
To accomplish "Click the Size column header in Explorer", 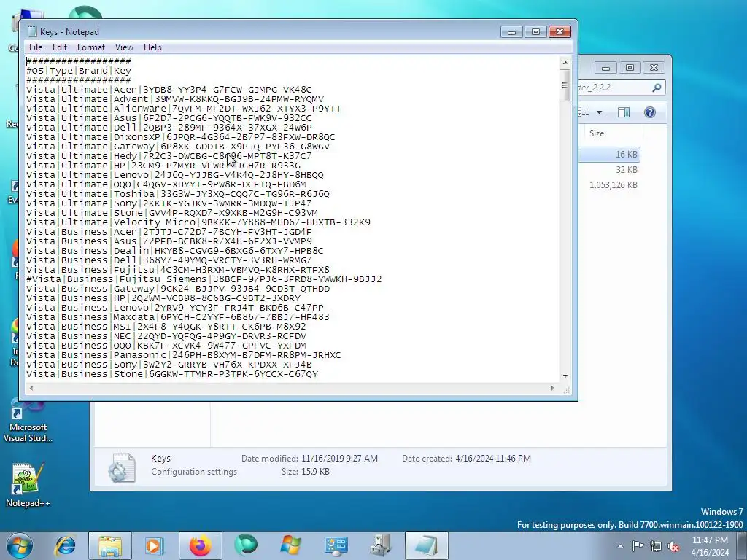I will (x=597, y=133).
